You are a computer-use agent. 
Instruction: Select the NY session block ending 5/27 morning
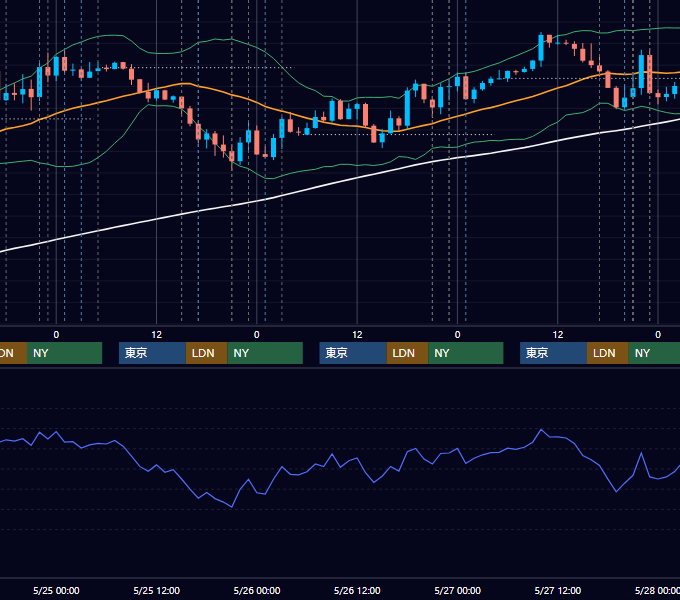(x=466, y=353)
